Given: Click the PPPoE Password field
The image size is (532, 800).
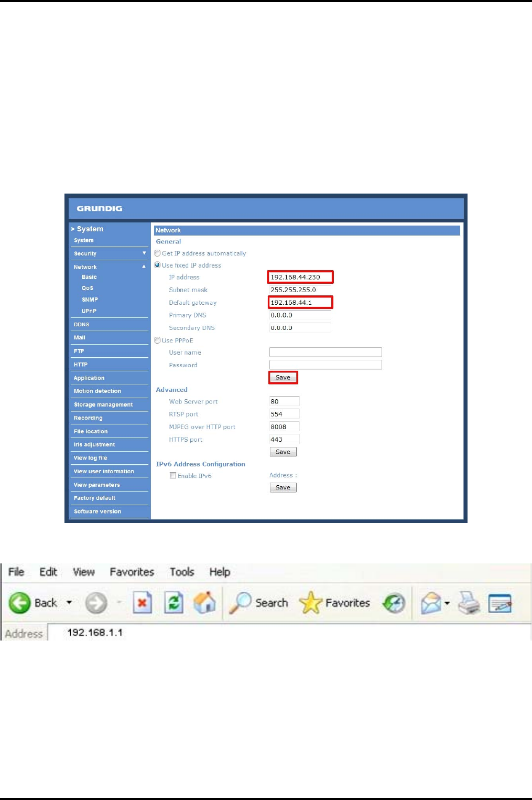Looking at the screenshot, I should click(x=325, y=365).
